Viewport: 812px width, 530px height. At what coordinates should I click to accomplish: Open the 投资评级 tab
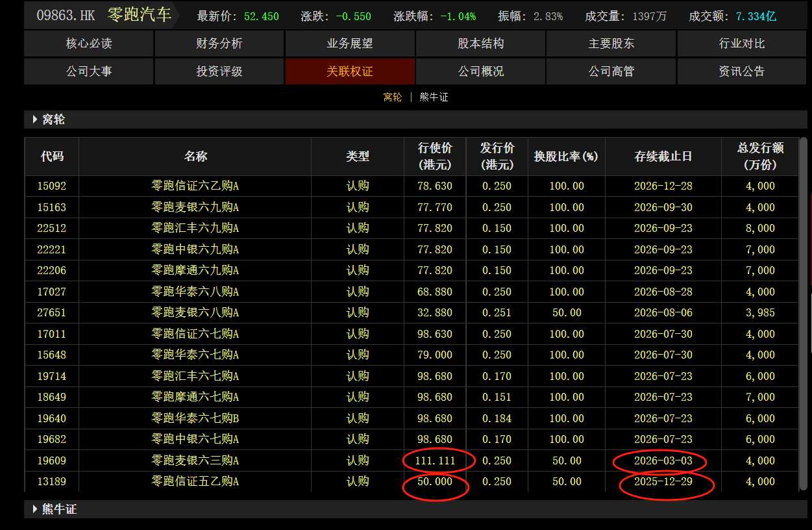click(x=219, y=71)
